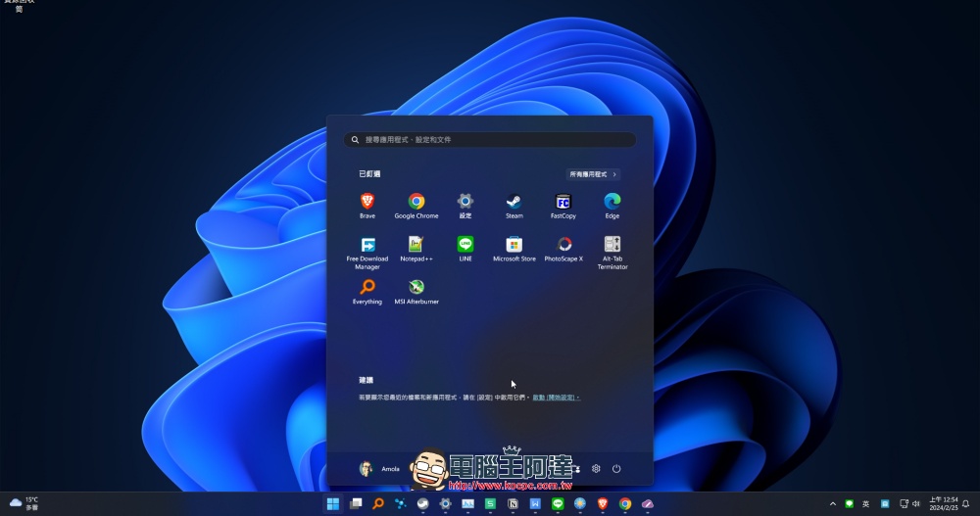This screenshot has width=980, height=516.
Task: Open the notification bell
Action: click(x=966, y=504)
